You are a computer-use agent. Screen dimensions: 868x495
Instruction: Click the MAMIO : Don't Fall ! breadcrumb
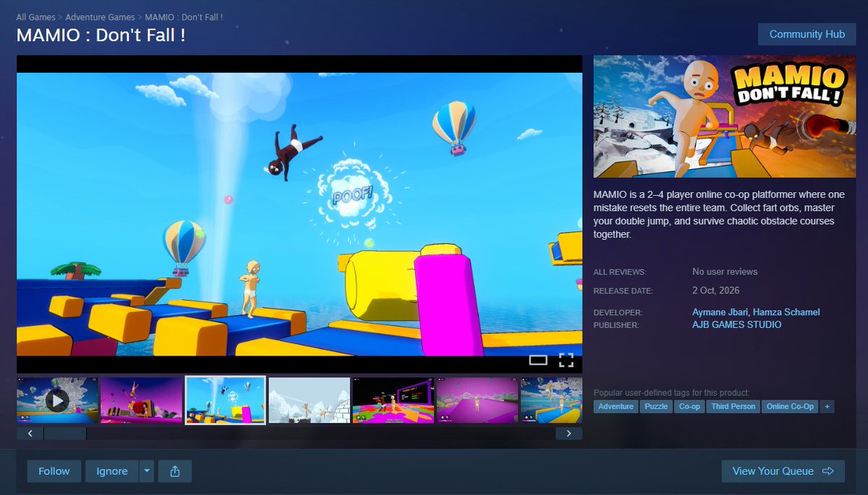[x=184, y=17]
